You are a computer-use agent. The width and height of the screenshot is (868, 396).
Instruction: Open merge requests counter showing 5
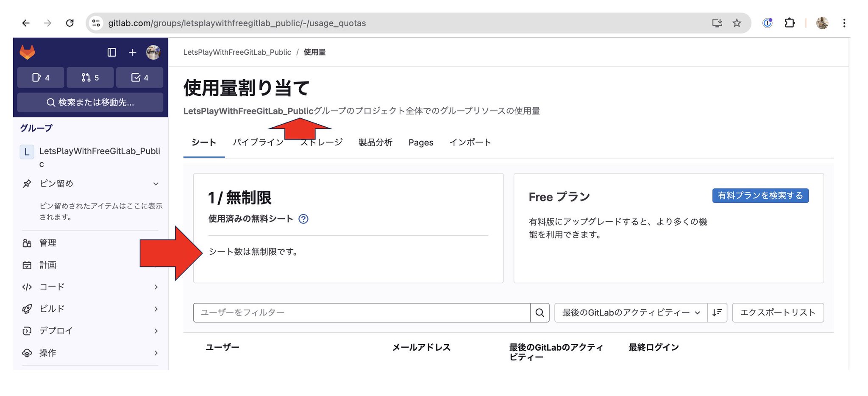(x=90, y=77)
